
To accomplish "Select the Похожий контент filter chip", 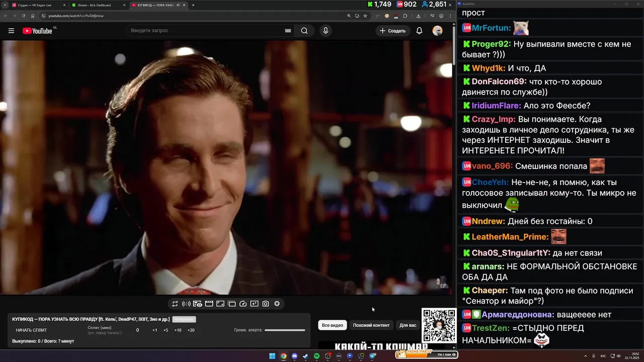I will pyautogui.click(x=371, y=325).
